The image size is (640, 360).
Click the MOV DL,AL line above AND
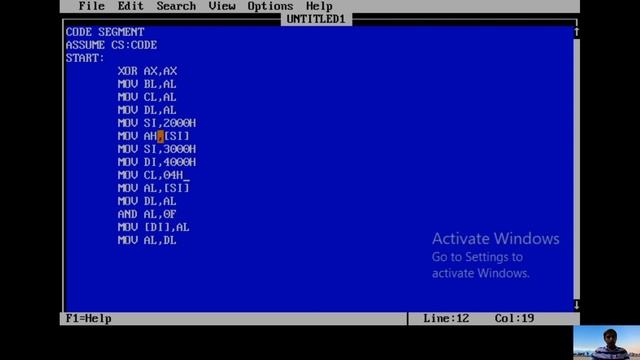(147, 201)
